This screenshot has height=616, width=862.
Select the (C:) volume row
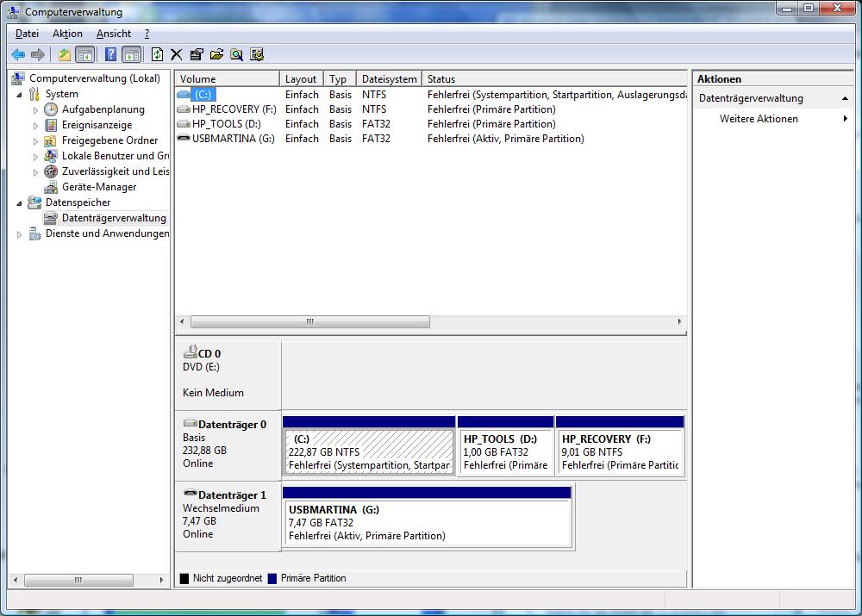[x=431, y=95]
